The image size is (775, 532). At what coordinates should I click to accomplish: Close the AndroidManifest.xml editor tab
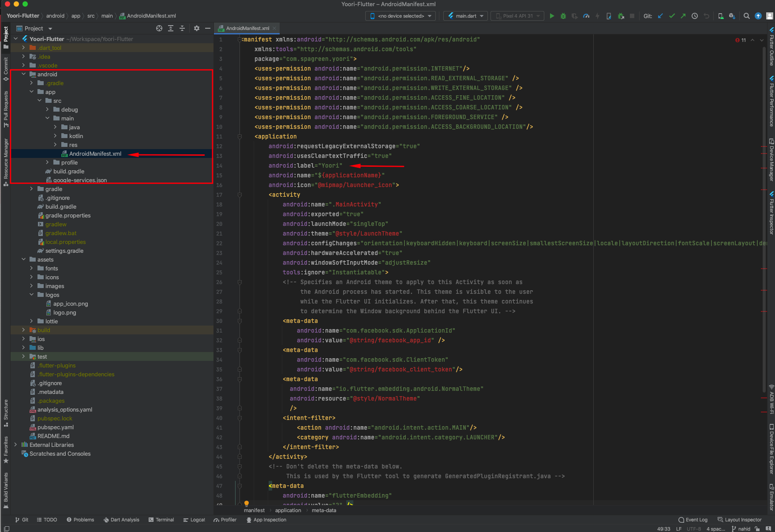coord(274,28)
